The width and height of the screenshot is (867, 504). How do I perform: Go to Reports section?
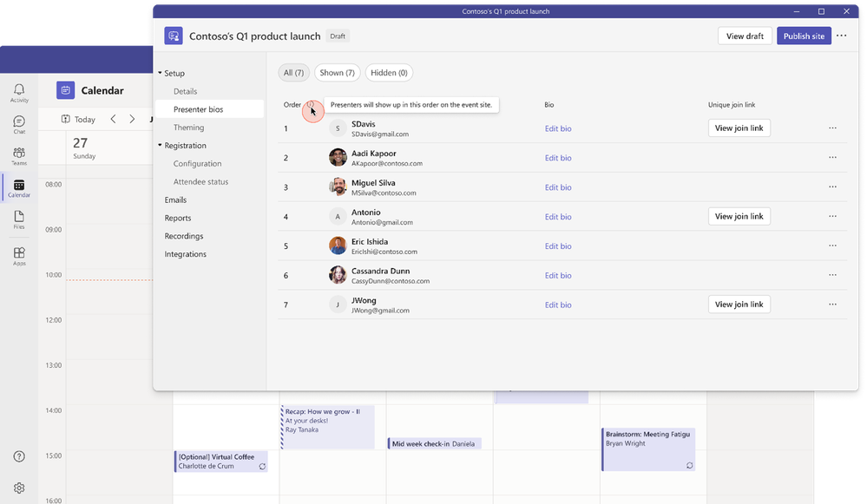pos(178,218)
